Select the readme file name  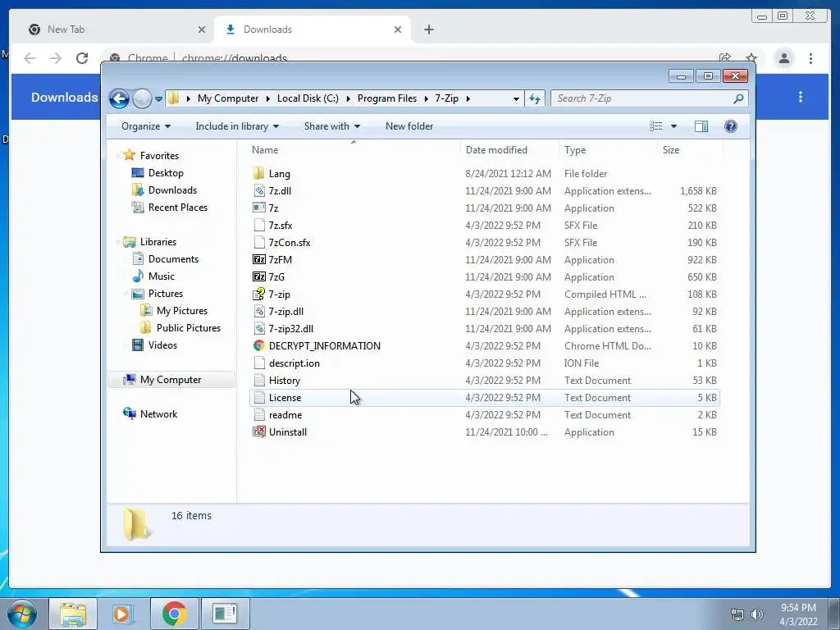(x=285, y=415)
